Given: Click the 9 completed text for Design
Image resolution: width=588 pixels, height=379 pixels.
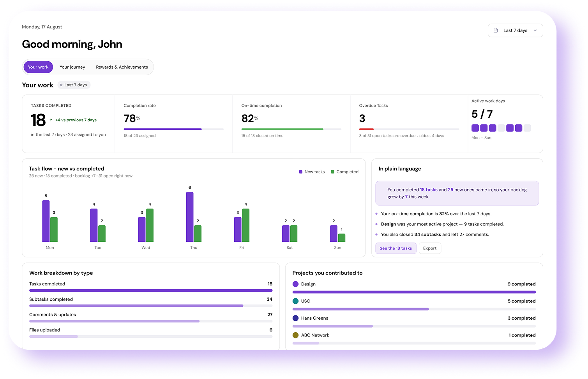Looking at the screenshot, I should pyautogui.click(x=521, y=284).
